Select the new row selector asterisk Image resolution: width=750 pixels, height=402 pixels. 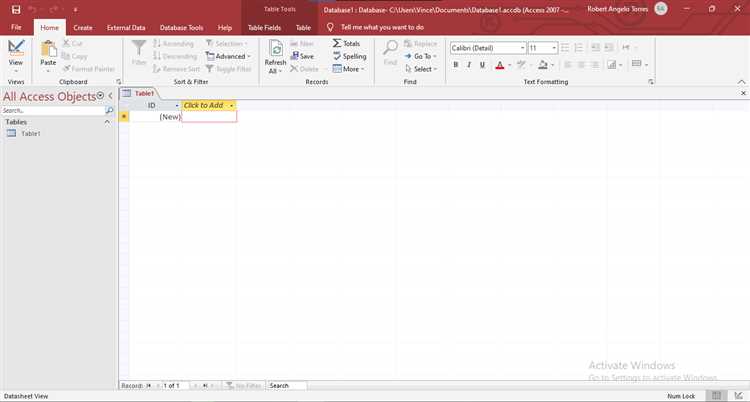[x=124, y=117]
